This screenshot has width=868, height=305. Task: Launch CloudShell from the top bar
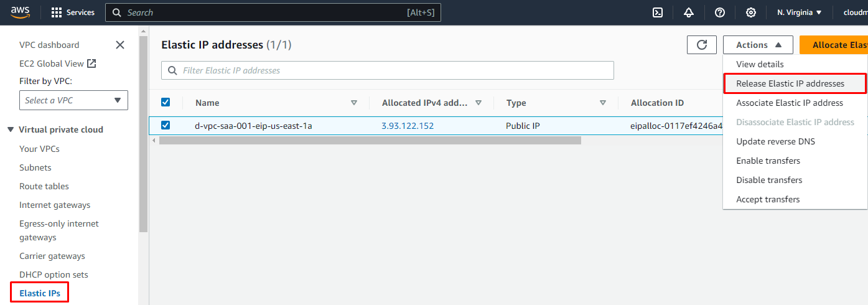pyautogui.click(x=657, y=12)
